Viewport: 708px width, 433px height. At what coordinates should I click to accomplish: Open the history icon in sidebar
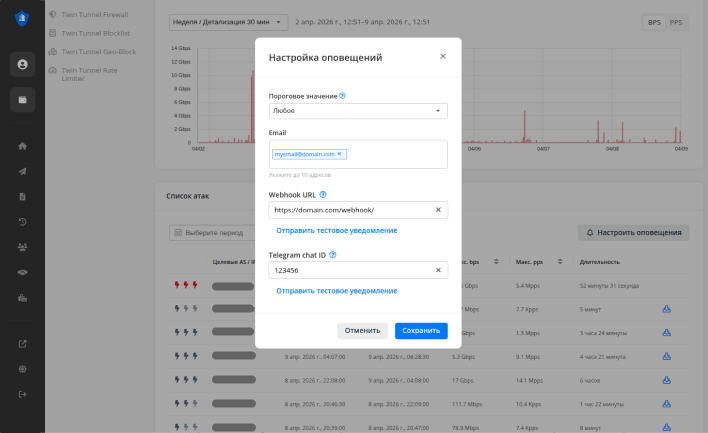22,221
